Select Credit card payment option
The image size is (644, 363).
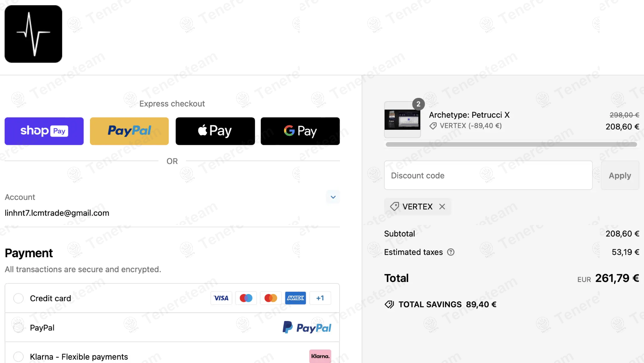coord(18,298)
